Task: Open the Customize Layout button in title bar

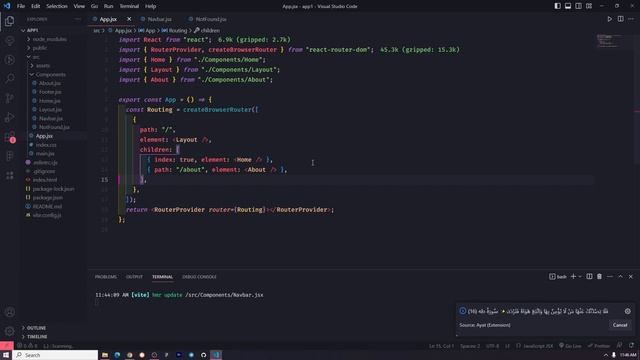Action: pos(589,6)
